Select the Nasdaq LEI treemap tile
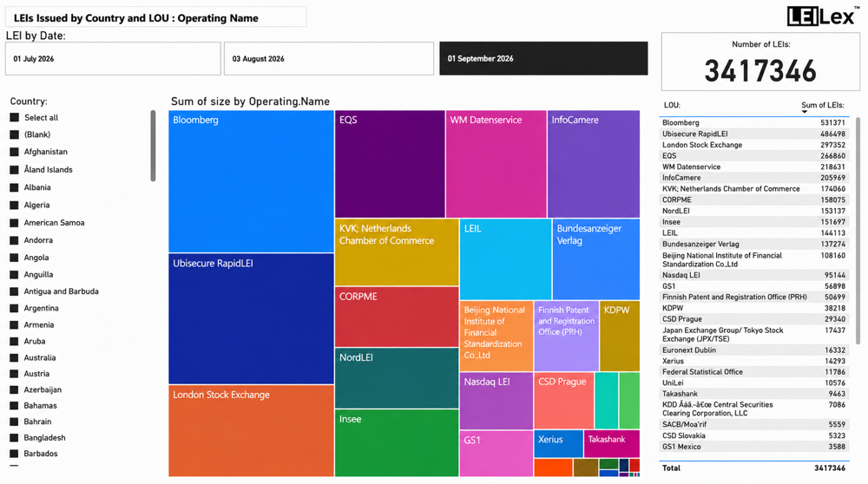The height and width of the screenshot is (484, 868). [x=496, y=401]
